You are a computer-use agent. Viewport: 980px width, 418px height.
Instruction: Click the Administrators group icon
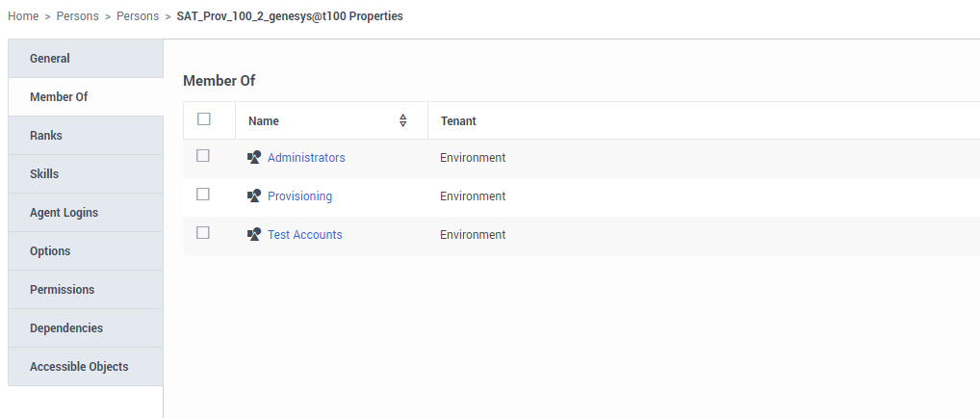tap(254, 158)
